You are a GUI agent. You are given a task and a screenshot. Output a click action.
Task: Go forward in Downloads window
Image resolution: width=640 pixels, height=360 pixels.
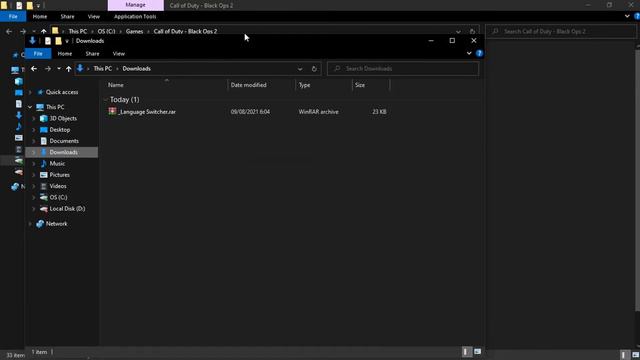pos(48,69)
